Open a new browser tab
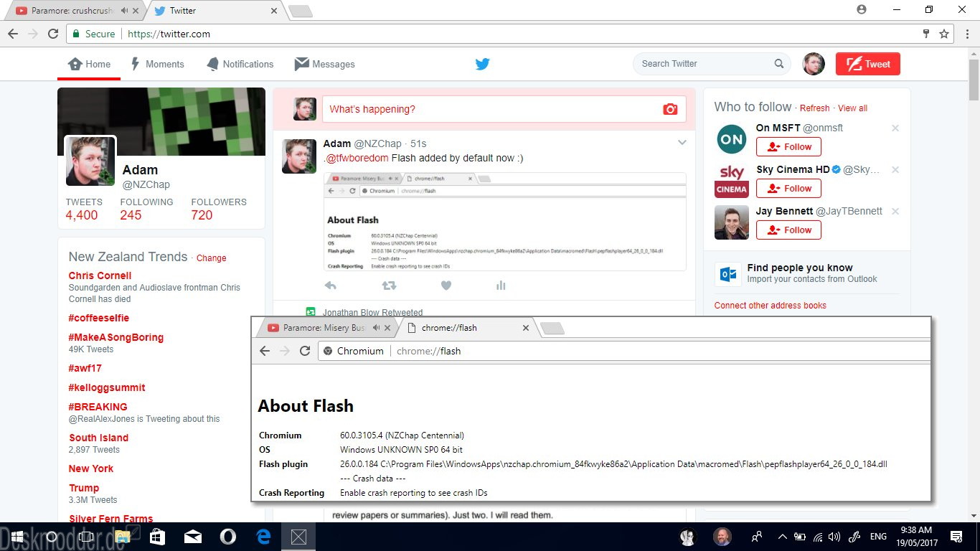 (x=300, y=11)
